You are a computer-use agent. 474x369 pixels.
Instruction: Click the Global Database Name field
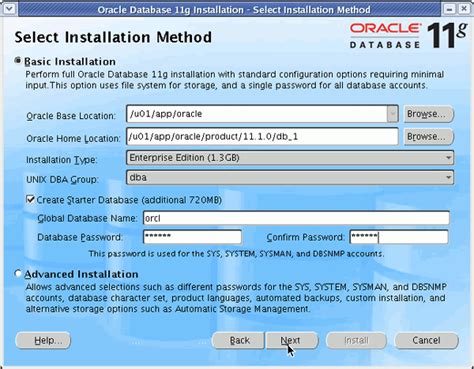click(x=296, y=218)
